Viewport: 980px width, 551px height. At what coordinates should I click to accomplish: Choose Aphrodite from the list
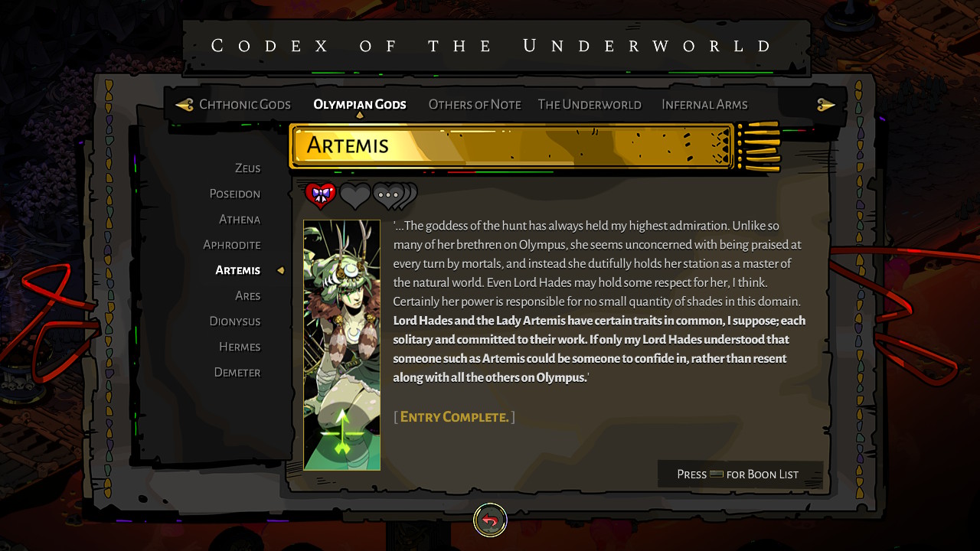pos(232,245)
